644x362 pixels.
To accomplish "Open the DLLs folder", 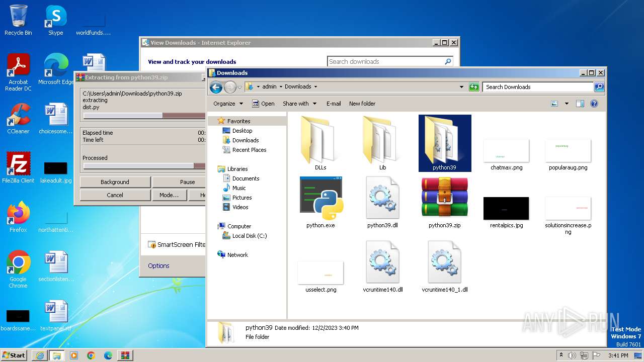I will 320,143.
